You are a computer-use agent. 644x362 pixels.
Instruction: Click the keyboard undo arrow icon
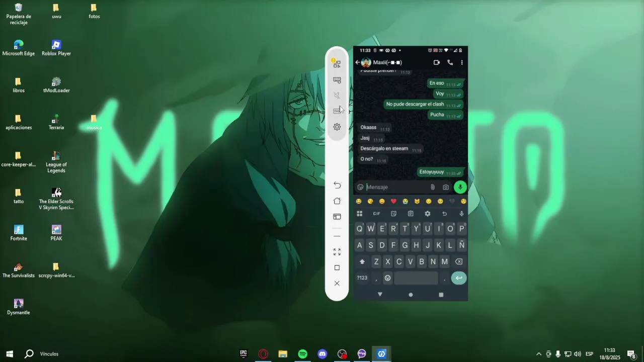coord(444,214)
